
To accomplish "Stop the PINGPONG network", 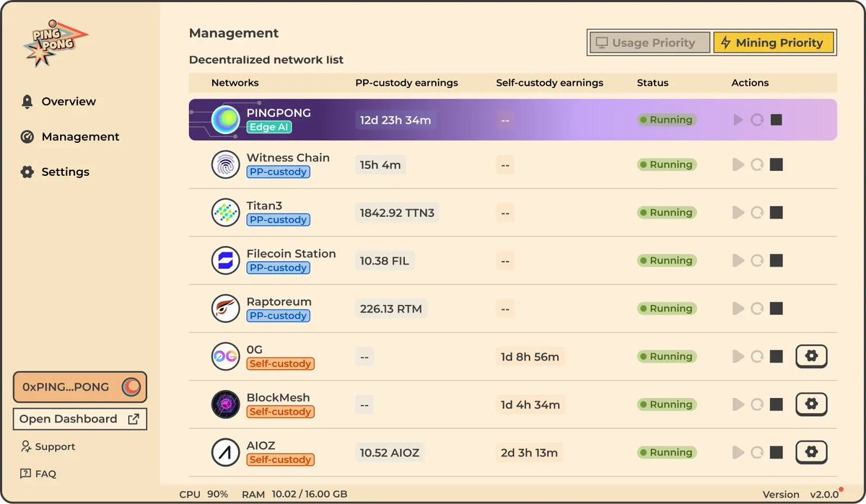I will 777,120.
